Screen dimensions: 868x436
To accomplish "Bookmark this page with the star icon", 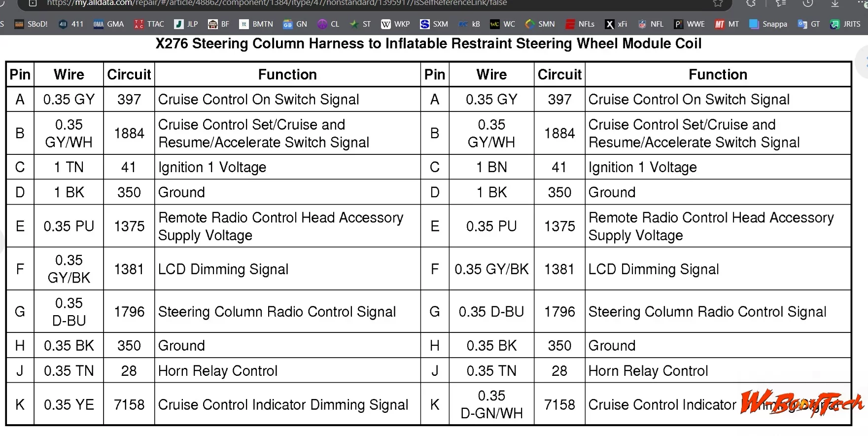I will [x=718, y=3].
